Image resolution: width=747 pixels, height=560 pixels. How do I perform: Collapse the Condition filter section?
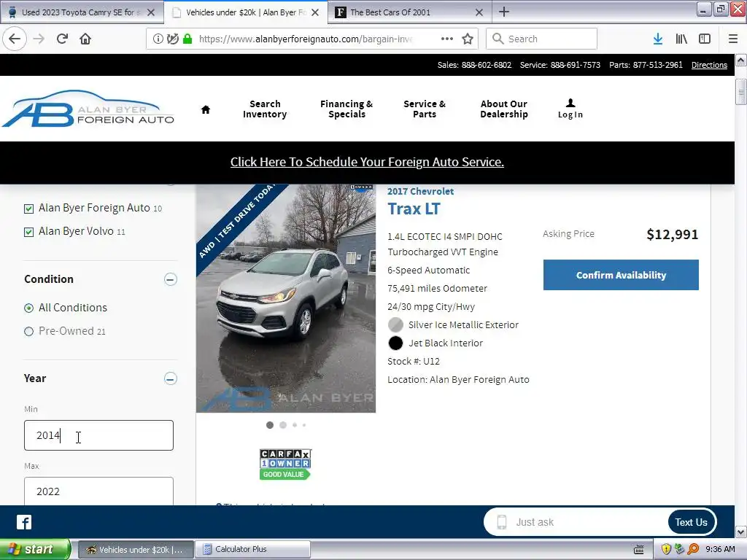pos(171,279)
